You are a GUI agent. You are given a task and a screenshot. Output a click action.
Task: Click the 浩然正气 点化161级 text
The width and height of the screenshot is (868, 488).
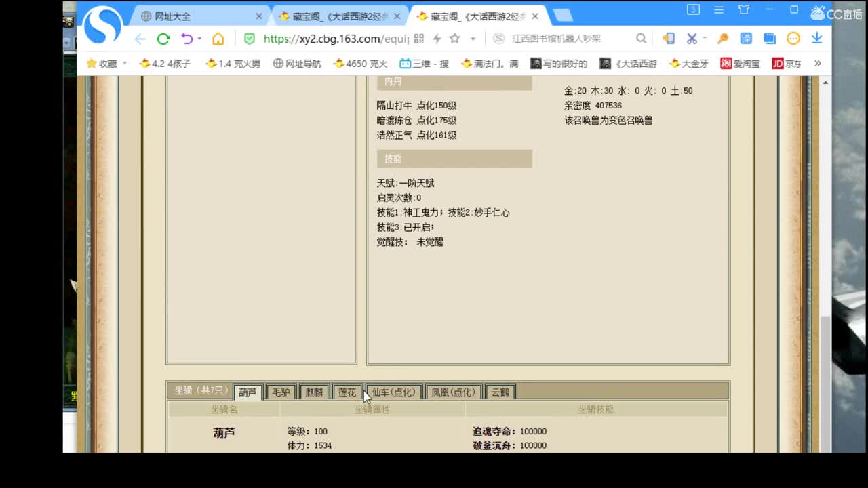pyautogui.click(x=416, y=136)
